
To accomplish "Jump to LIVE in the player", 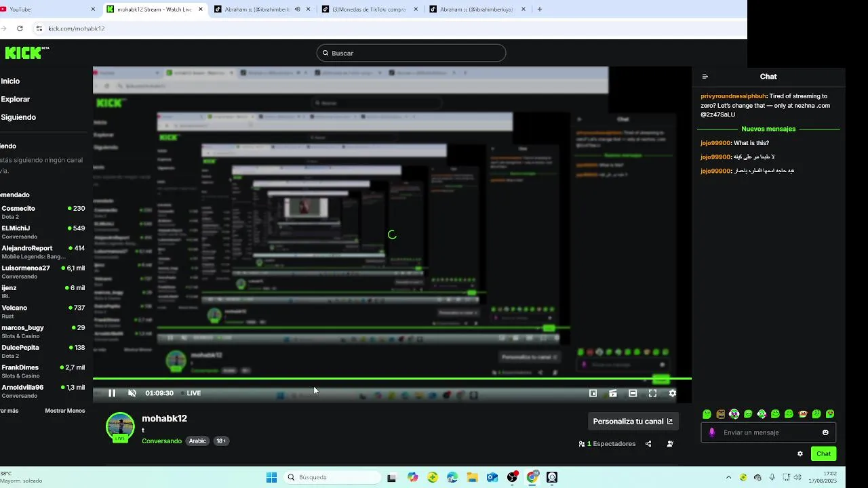I will click(193, 393).
